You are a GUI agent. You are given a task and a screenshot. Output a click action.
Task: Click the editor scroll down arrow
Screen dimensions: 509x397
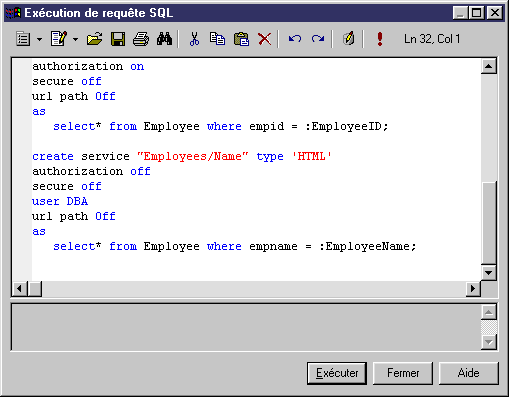489,273
